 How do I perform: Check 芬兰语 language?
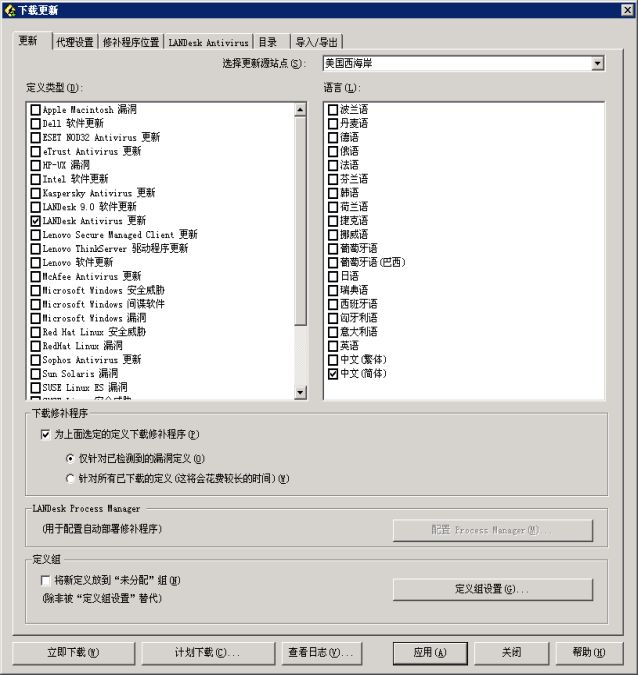333,179
